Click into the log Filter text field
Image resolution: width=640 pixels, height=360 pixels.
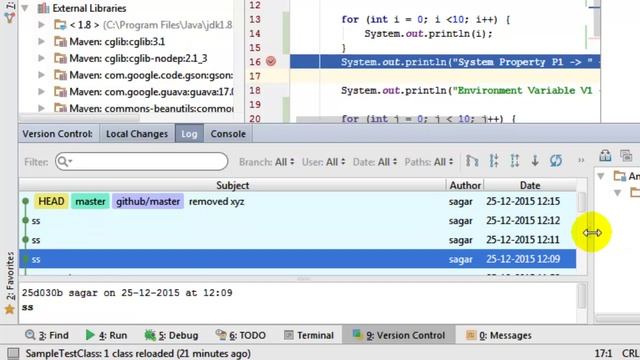(142, 162)
